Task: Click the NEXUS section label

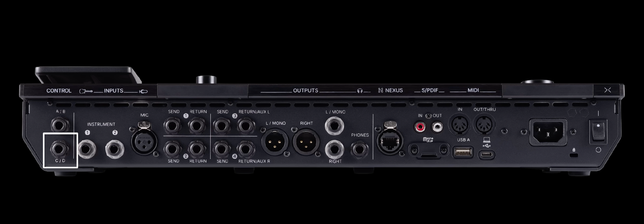Action: (394, 91)
